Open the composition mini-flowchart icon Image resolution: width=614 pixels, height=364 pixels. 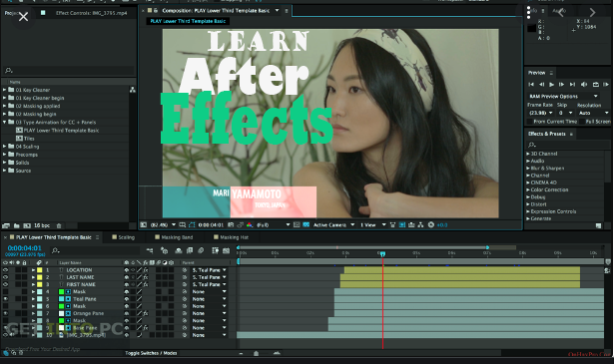[150, 250]
